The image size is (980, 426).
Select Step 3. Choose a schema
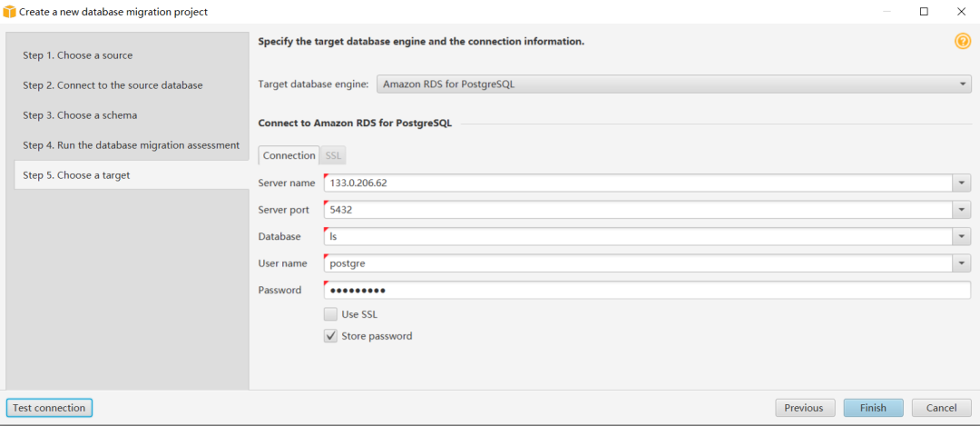click(80, 115)
